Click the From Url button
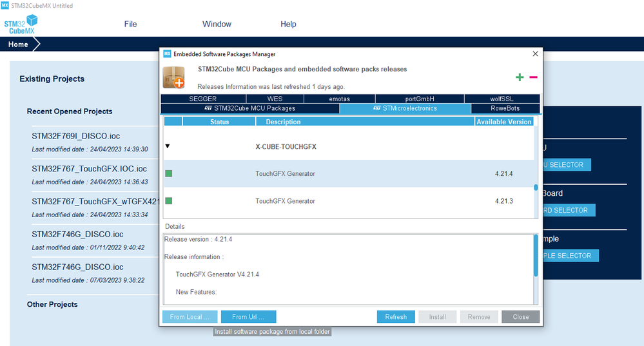Viewport: 644px width, 346px height. (248, 317)
